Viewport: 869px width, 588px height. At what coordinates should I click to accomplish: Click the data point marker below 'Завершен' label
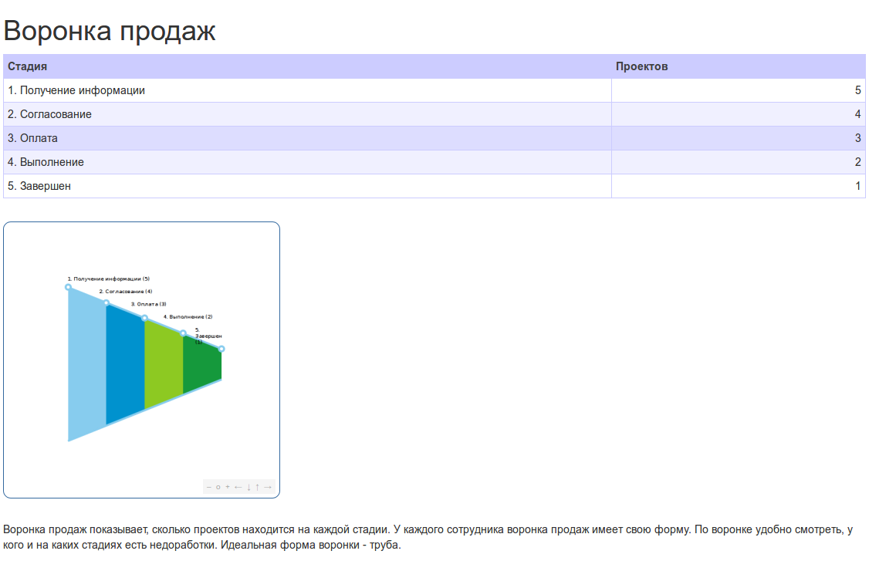point(221,349)
